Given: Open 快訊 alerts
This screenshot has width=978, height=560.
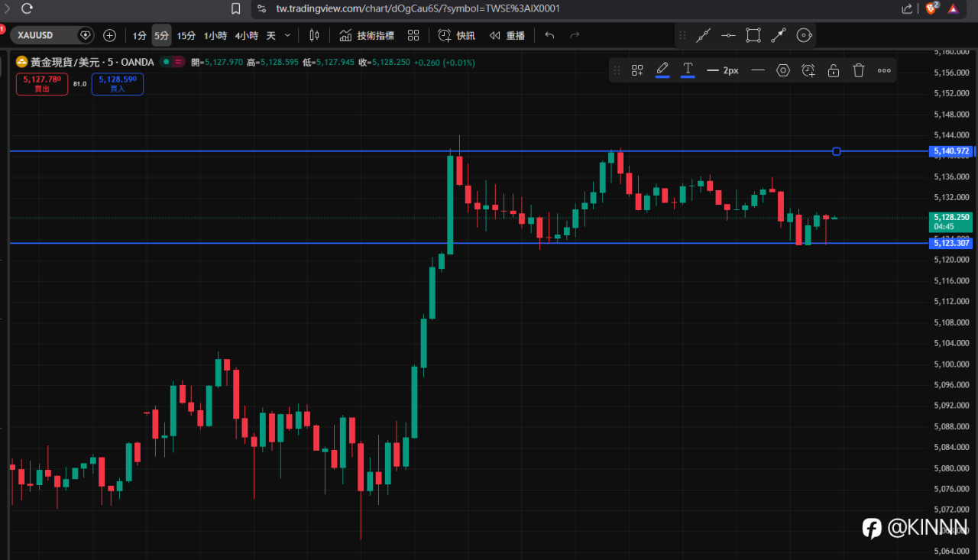Looking at the screenshot, I should [x=456, y=35].
